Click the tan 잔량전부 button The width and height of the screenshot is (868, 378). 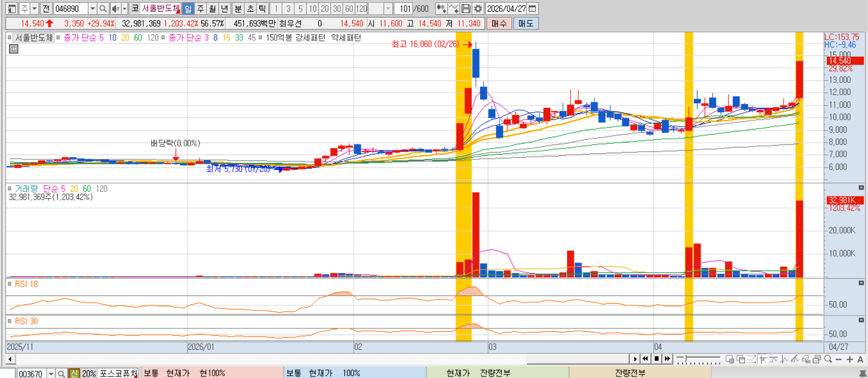tap(640, 373)
